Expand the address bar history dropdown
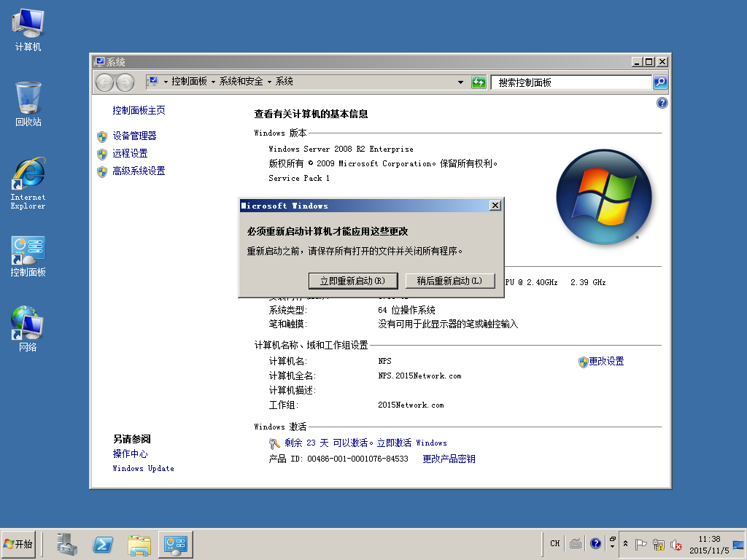This screenshot has height=560, width=747. (x=460, y=82)
